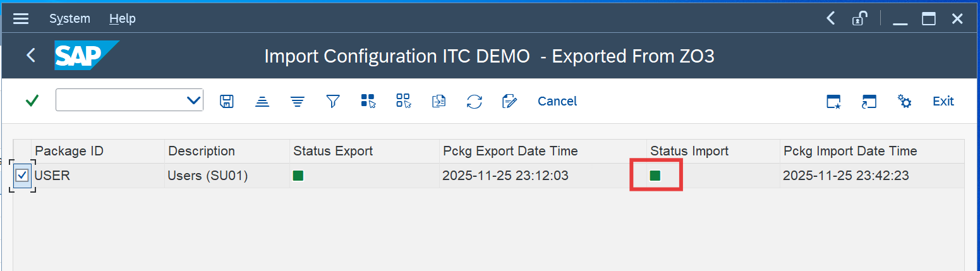Image resolution: width=980 pixels, height=271 pixels.
Task: Click the Sort Descending toolbar icon
Action: coord(298,101)
